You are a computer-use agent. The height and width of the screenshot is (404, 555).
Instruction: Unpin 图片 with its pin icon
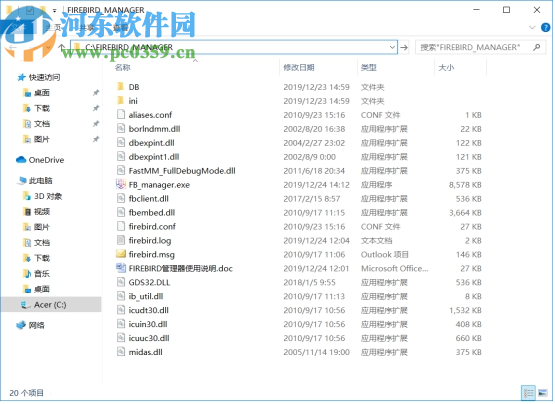[x=96, y=140]
